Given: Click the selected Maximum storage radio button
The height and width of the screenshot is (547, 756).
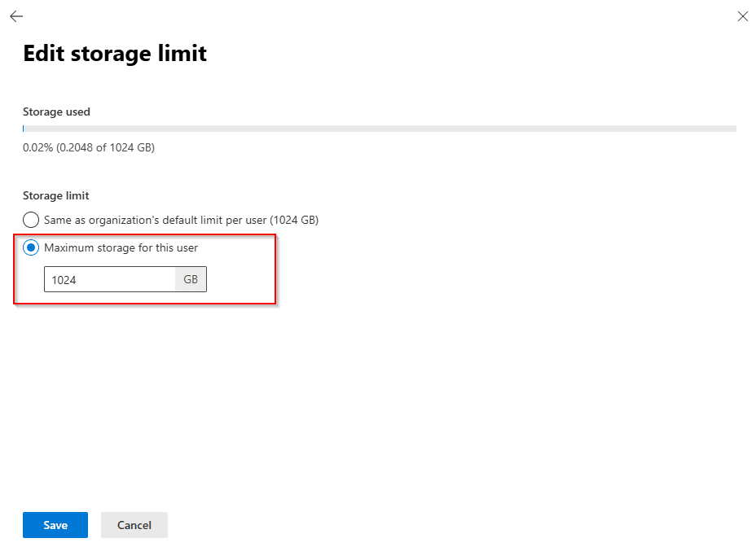Looking at the screenshot, I should click(30, 247).
